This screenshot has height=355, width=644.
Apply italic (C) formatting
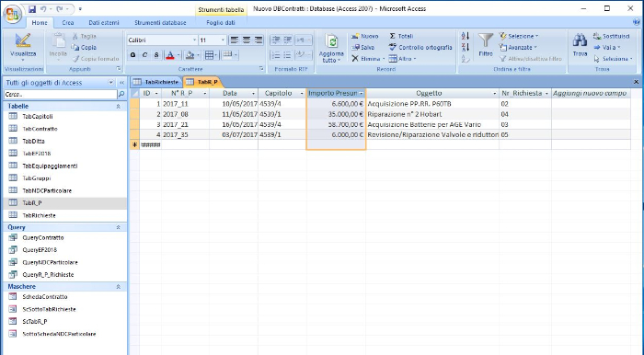pyautogui.click(x=144, y=54)
